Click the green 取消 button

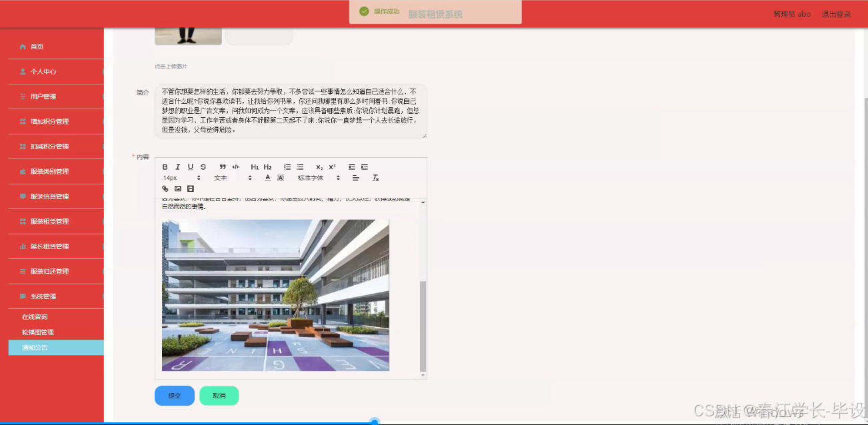pyautogui.click(x=219, y=396)
